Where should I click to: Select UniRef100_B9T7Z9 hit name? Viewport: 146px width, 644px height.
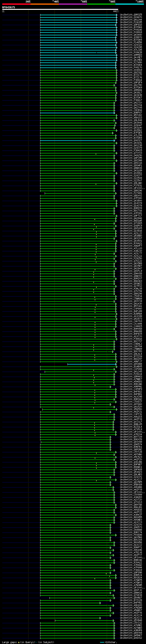tap(131, 437)
